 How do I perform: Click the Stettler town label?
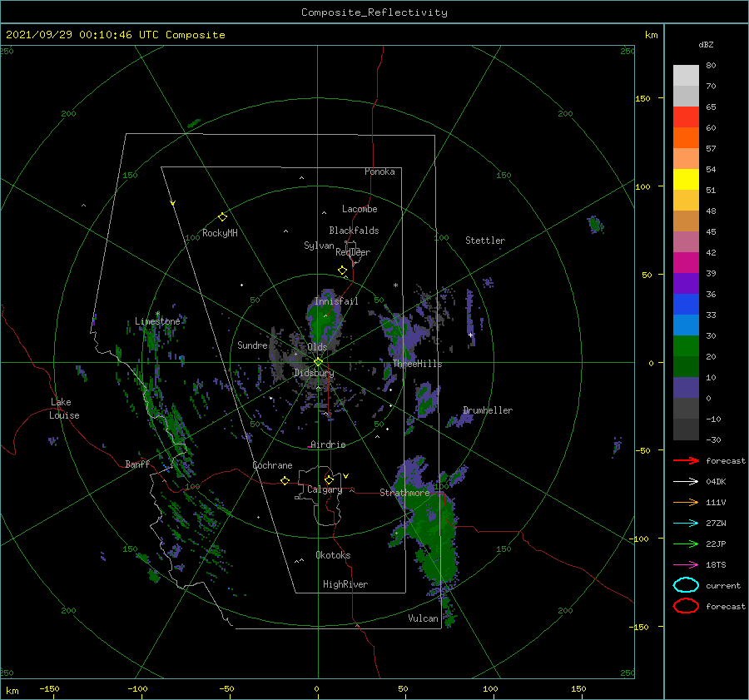pos(485,241)
